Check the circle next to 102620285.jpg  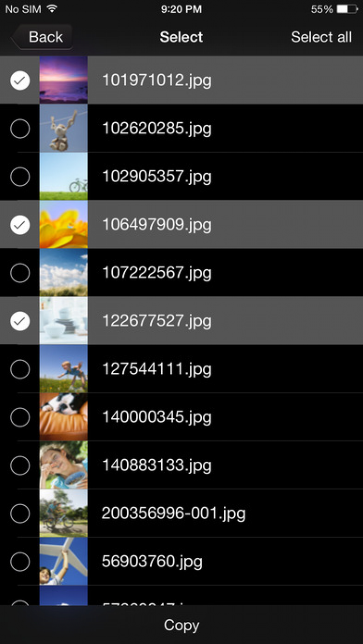pyautogui.click(x=20, y=129)
